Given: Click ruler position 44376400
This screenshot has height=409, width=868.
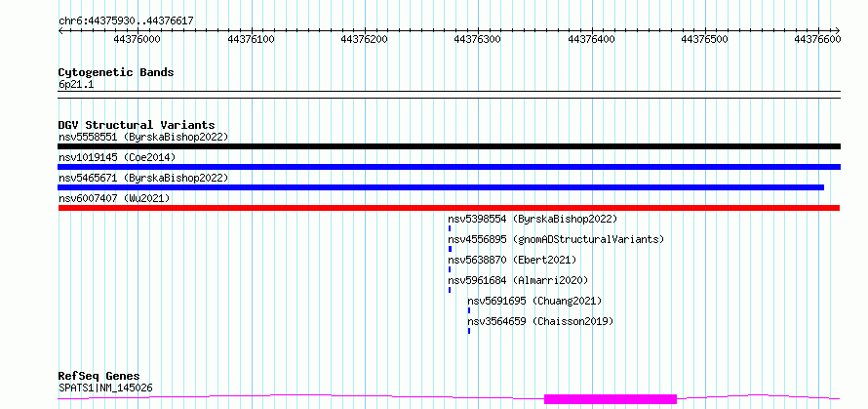Looking at the screenshot, I should [x=591, y=40].
